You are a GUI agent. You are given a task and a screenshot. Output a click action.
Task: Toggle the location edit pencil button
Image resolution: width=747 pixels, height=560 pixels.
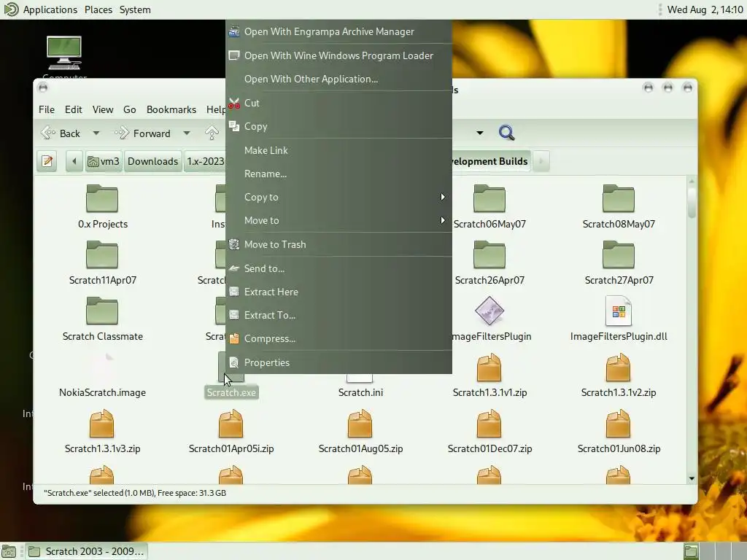click(47, 161)
